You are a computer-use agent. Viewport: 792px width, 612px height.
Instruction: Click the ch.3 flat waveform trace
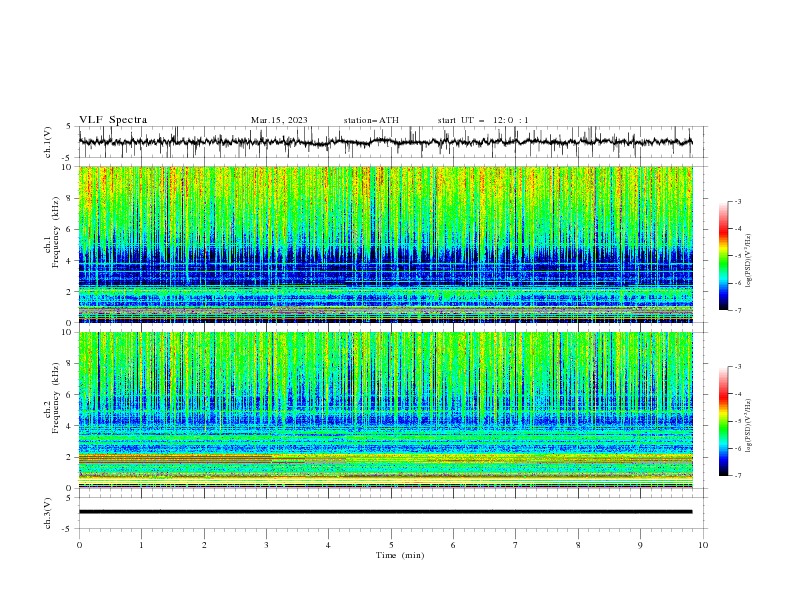(385, 512)
